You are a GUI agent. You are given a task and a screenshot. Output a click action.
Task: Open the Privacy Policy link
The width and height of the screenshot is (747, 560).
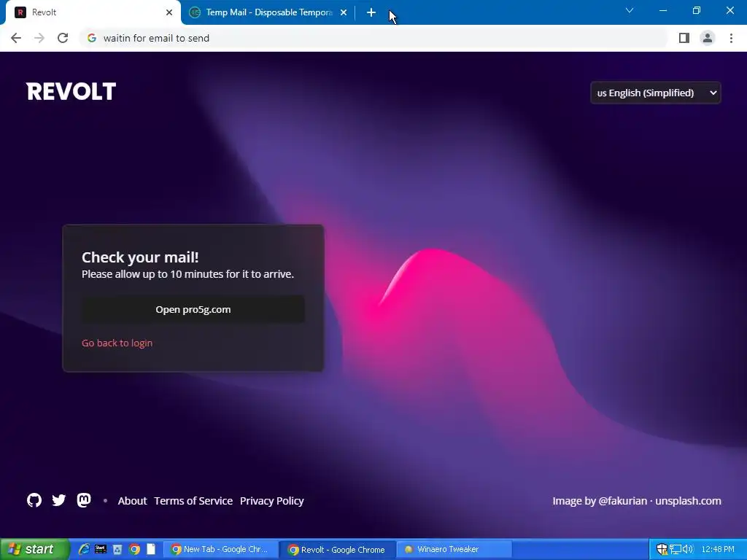click(x=272, y=501)
